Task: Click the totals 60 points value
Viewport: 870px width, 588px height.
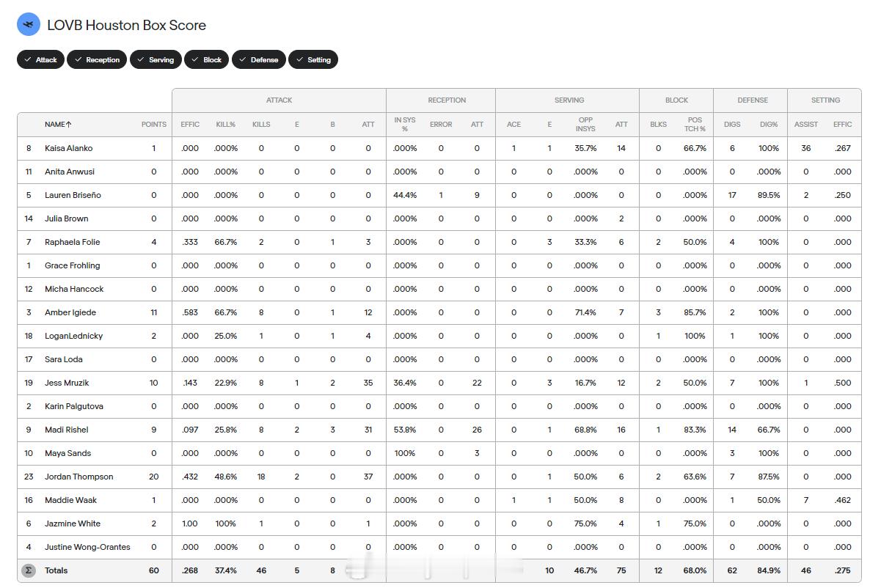Action: click(154, 570)
